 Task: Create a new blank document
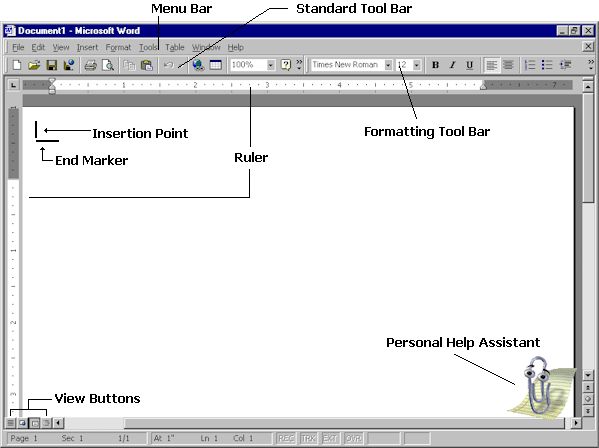coord(17,65)
